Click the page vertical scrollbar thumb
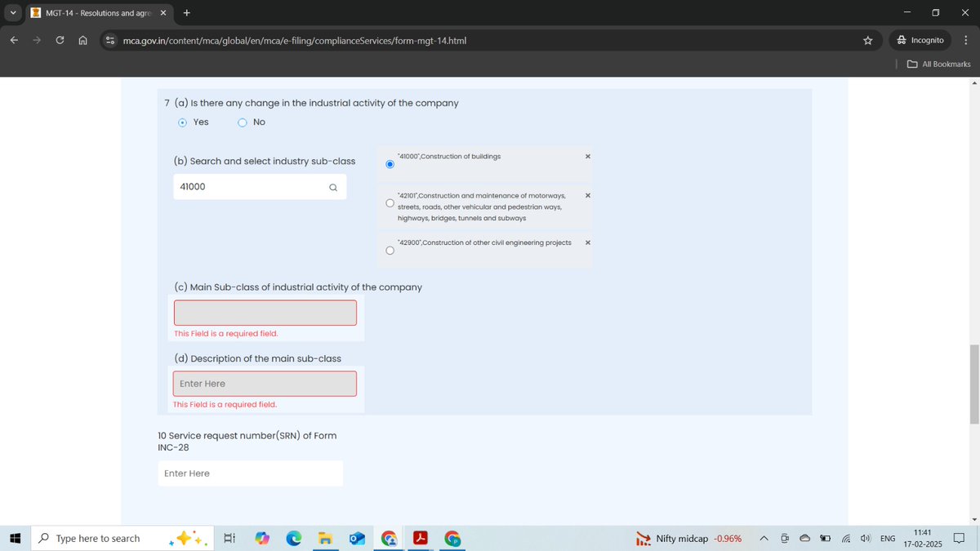 click(973, 384)
